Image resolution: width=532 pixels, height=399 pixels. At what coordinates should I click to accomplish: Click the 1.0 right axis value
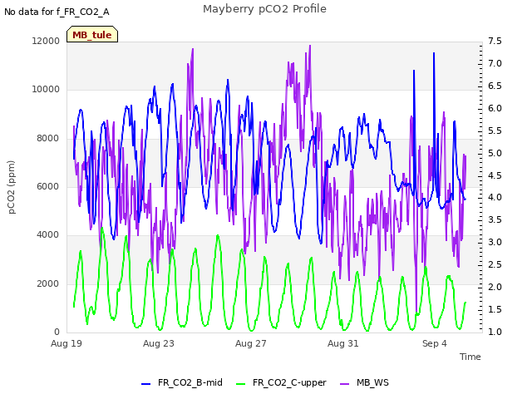point(495,332)
